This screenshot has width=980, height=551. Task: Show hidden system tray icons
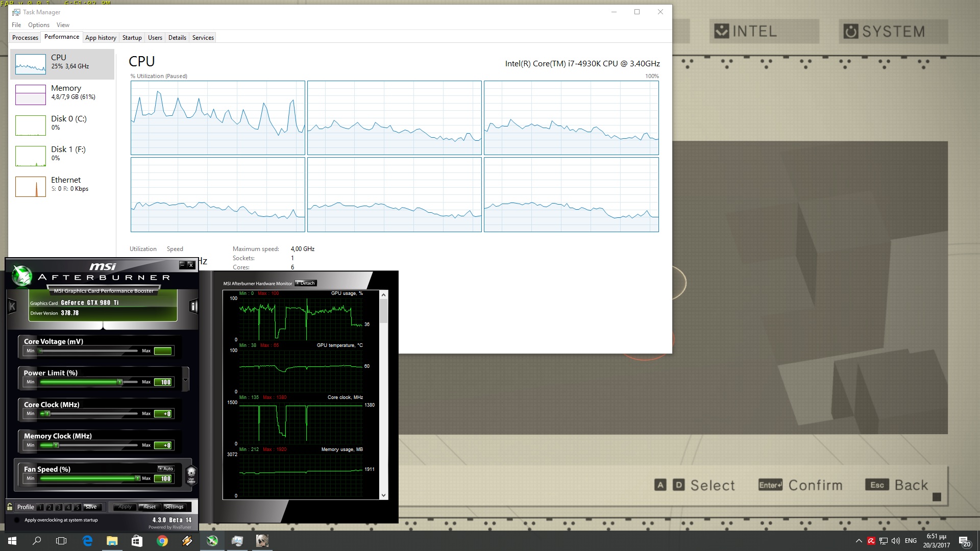coord(859,541)
